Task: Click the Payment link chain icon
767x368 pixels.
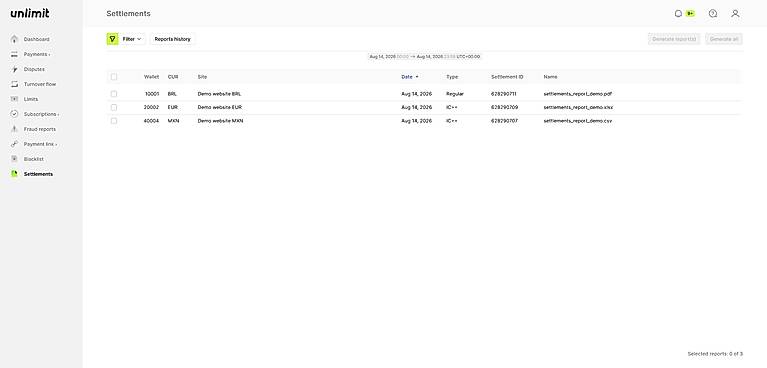Action: (14, 144)
